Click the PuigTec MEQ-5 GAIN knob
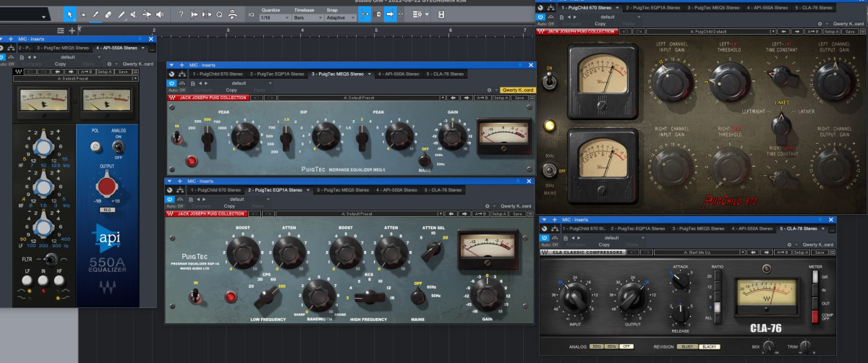 454,135
